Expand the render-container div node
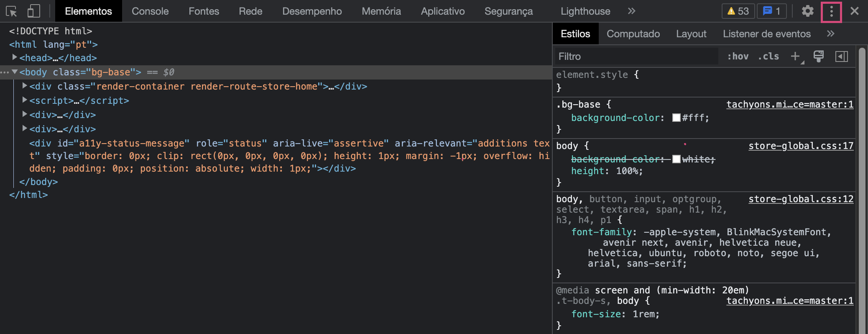868x334 pixels. pos(25,86)
